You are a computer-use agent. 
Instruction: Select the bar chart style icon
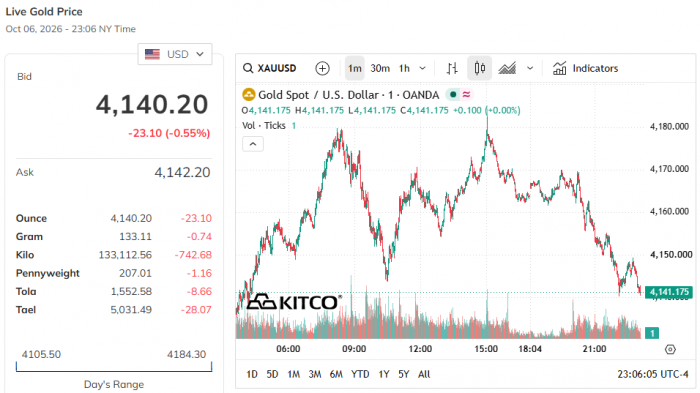[x=452, y=68]
